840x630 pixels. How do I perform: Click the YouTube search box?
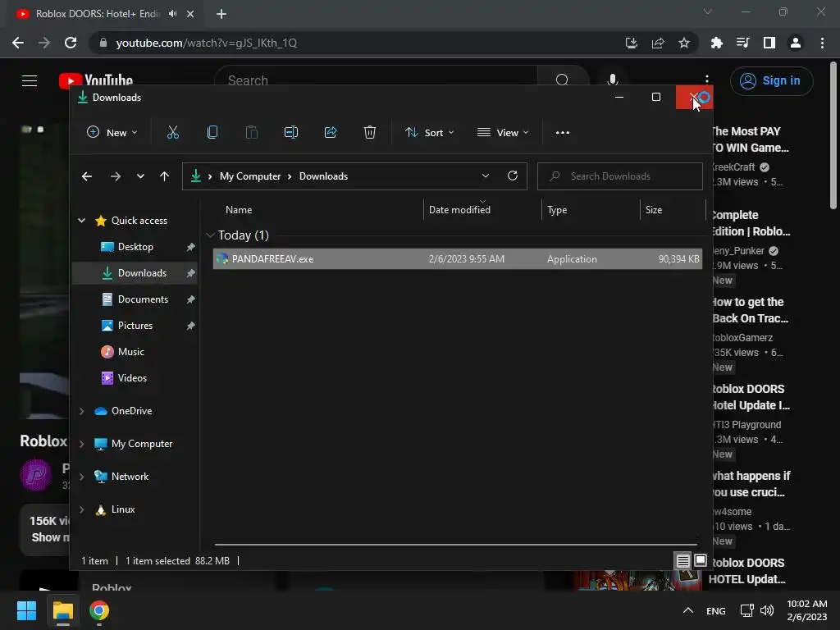[x=375, y=80]
